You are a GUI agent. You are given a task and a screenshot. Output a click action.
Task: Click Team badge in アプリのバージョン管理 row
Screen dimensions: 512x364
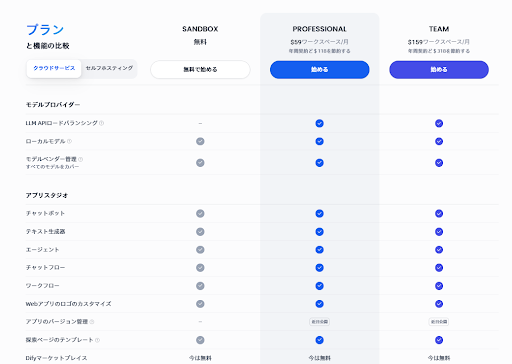tap(439, 322)
